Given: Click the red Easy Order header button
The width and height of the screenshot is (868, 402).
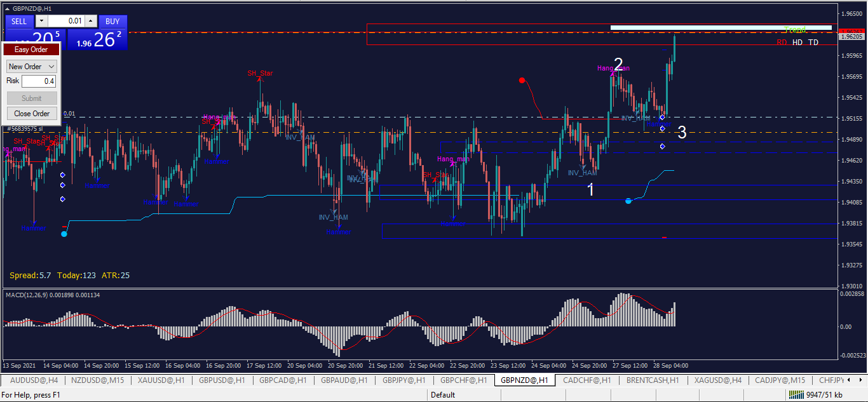Looking at the screenshot, I should [x=31, y=50].
